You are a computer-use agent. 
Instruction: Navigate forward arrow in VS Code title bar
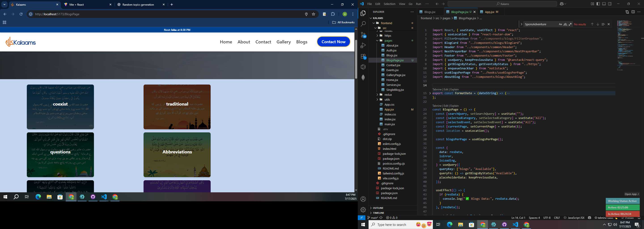coord(443,4)
